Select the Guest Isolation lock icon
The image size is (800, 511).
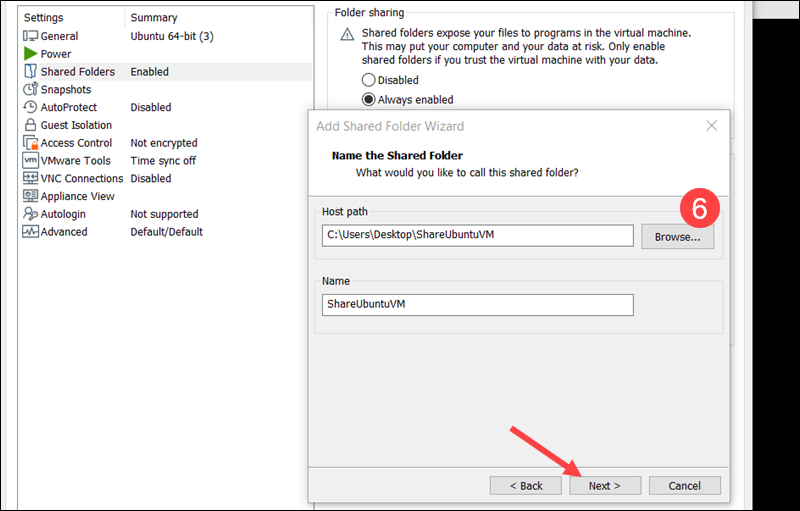pos(30,125)
